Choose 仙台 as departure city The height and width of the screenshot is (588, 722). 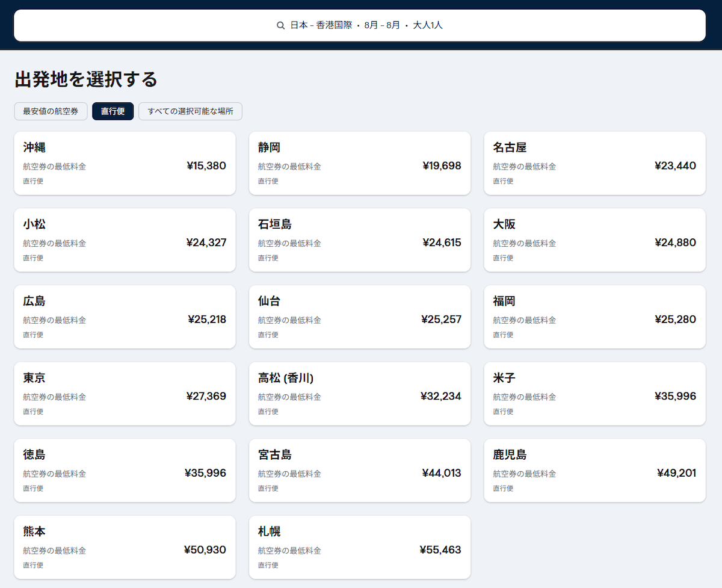tap(360, 317)
